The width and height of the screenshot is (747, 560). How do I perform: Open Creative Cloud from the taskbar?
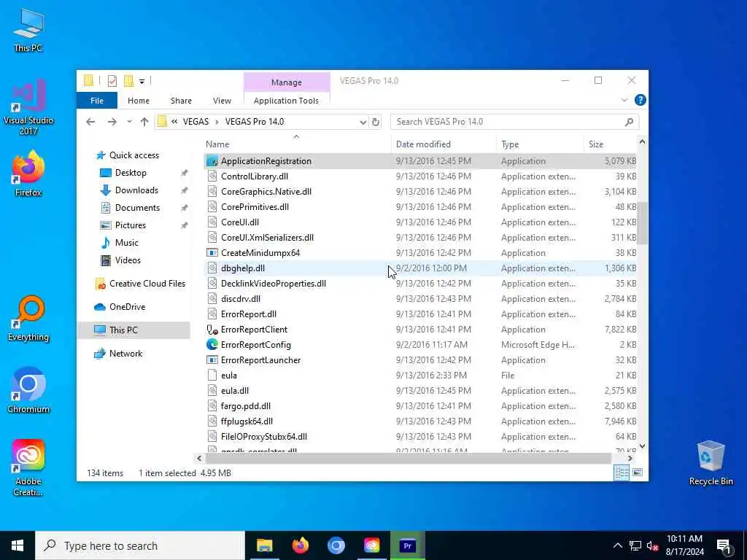point(371,545)
